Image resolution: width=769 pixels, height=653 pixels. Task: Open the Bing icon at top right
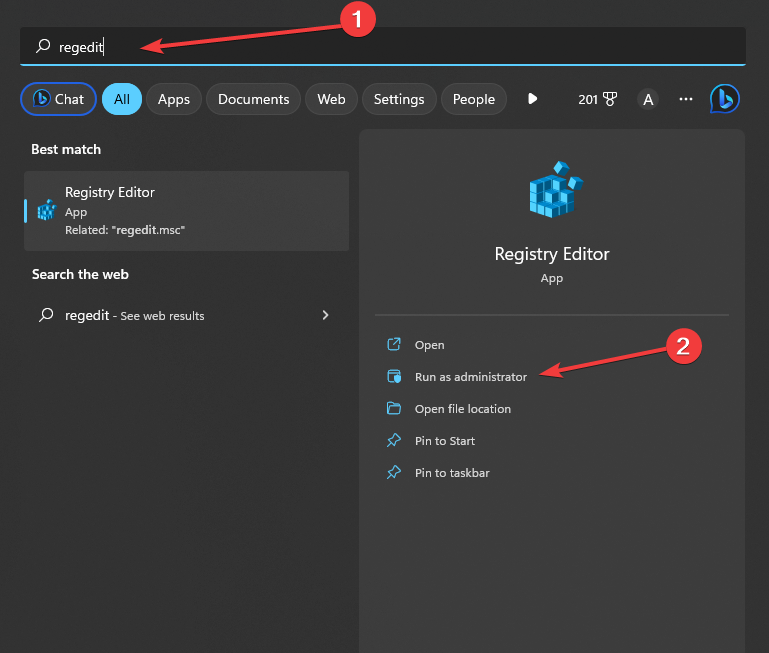[x=724, y=99]
